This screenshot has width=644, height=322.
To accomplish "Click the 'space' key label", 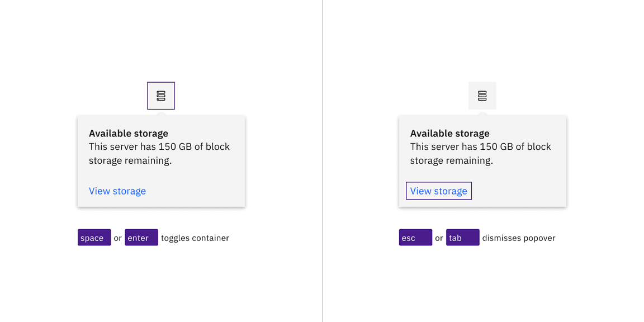I will tap(94, 237).
